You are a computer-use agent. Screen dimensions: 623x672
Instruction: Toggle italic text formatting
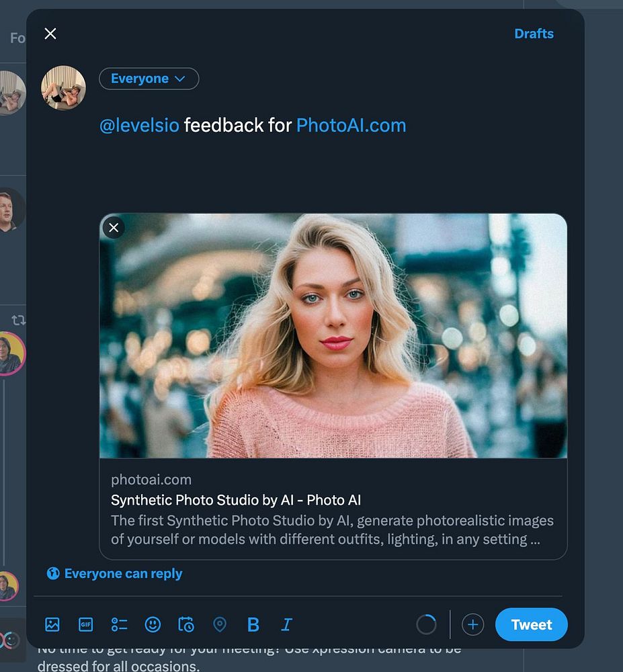click(286, 625)
